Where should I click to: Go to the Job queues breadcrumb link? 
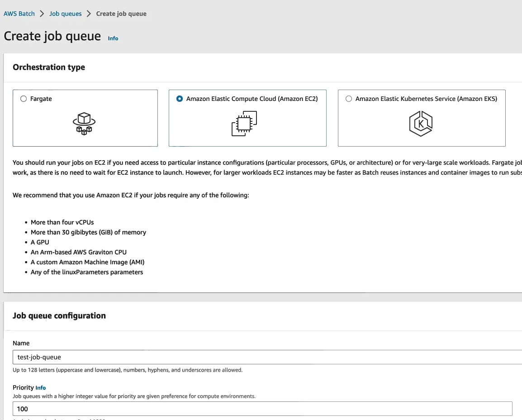click(65, 14)
